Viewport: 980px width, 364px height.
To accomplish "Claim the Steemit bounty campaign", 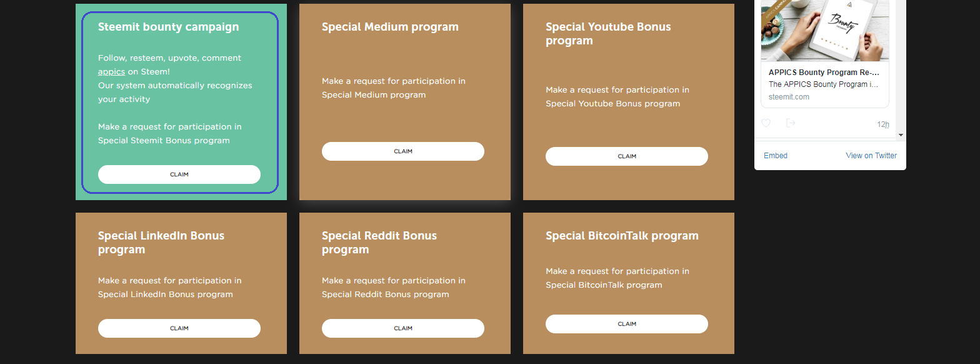I will pos(179,174).
